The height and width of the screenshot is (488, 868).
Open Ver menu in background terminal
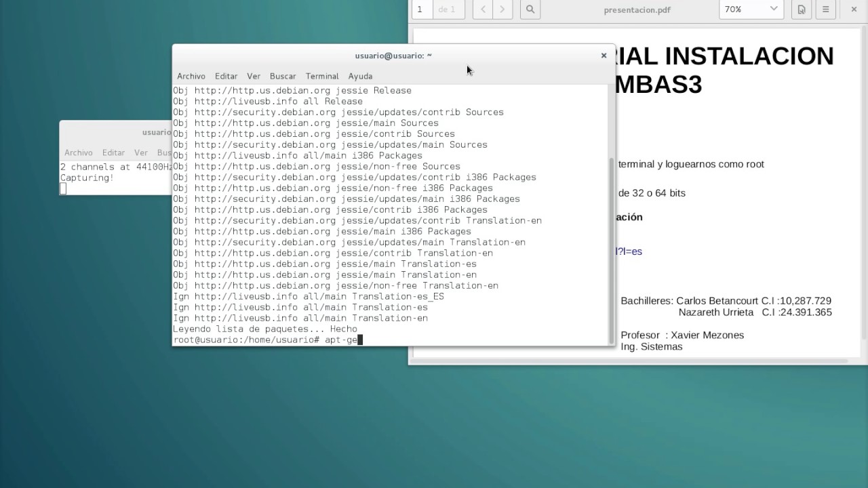[141, 152]
